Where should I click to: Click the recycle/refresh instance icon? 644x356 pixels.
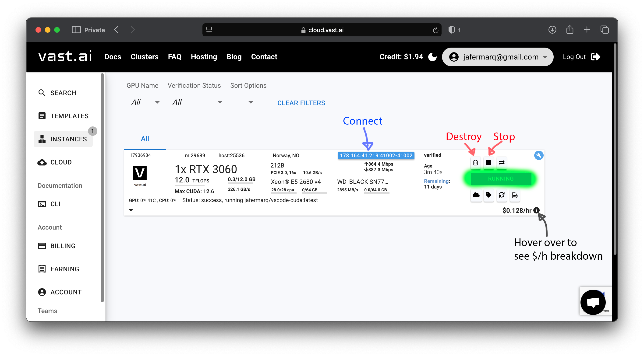[502, 195]
